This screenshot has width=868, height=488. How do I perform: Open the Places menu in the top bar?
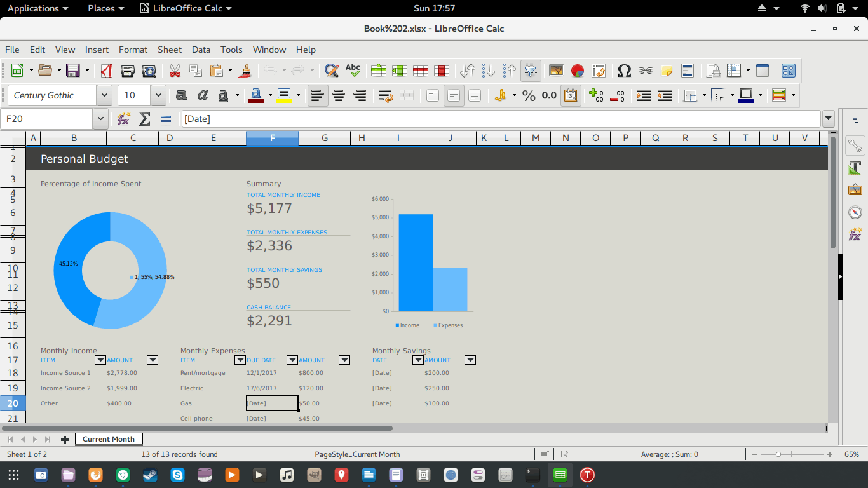tap(105, 8)
